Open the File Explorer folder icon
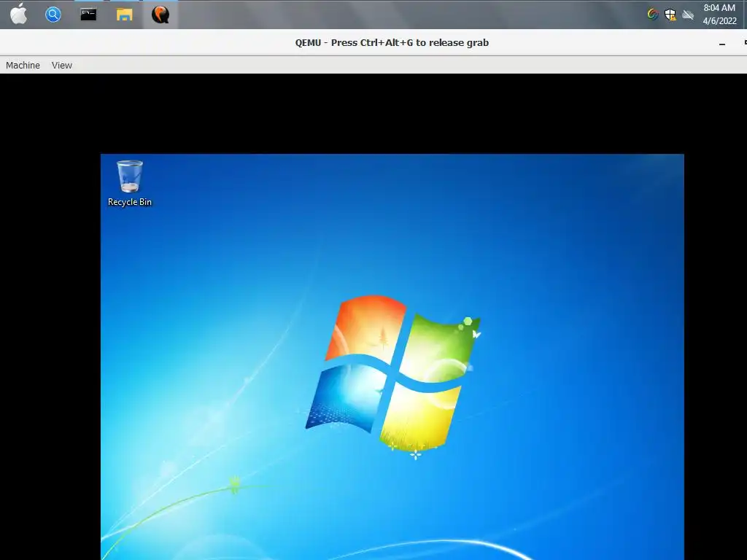Viewport: 747px width, 560px height. point(124,15)
